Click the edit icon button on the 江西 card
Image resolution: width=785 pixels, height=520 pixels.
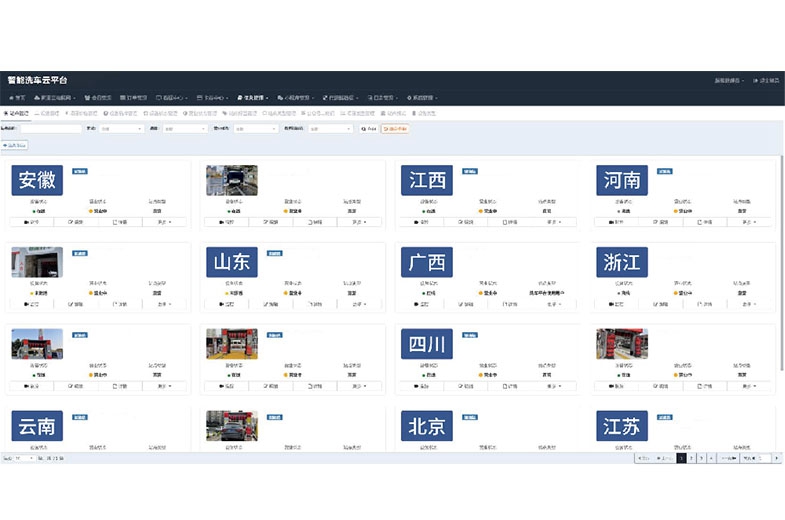pos(469,222)
